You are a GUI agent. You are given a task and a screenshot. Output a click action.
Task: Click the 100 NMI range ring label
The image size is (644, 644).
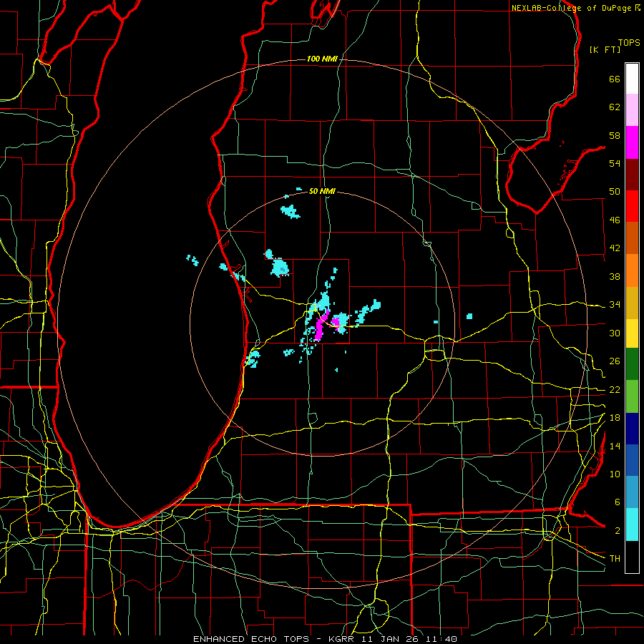[322, 59]
